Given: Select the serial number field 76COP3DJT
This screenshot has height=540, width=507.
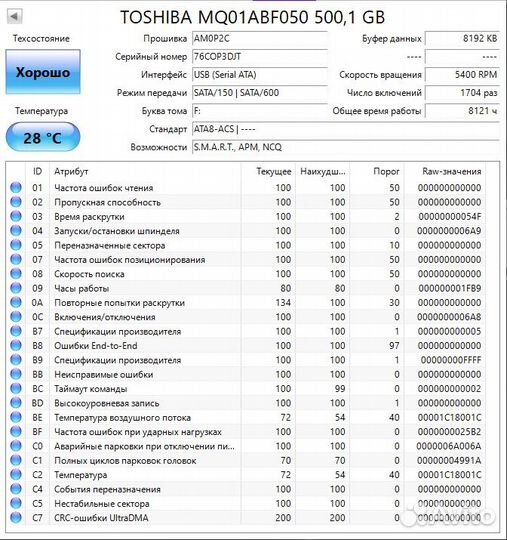Looking at the screenshot, I should tap(260, 56).
